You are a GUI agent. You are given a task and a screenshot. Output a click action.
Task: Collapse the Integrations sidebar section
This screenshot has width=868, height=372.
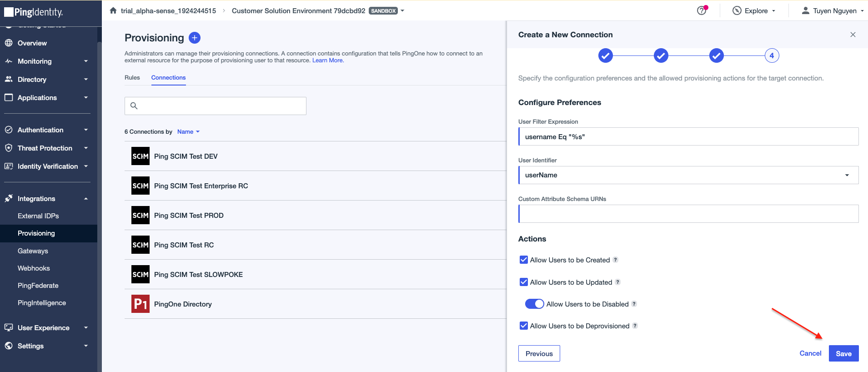coord(86,198)
